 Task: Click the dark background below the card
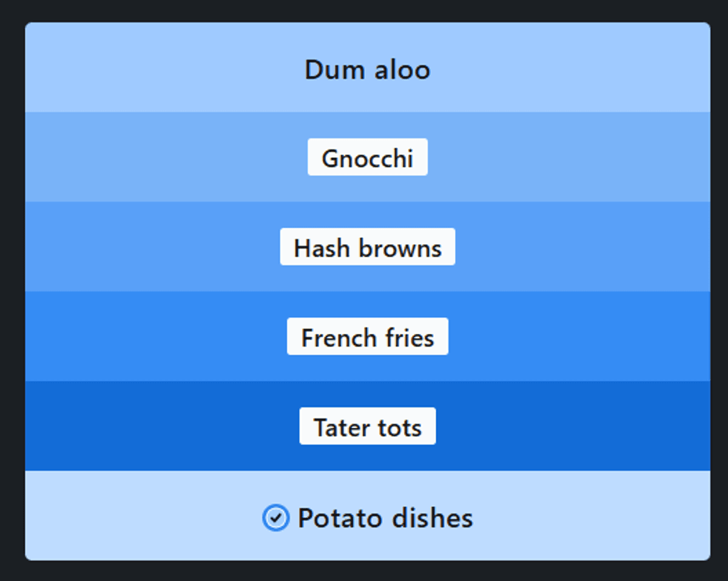[x=364, y=571]
